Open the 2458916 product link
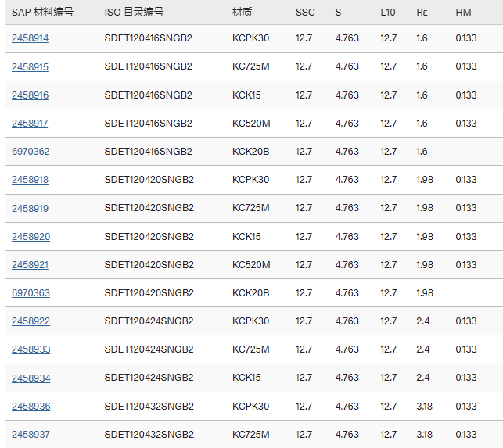503x448 pixels. click(30, 95)
